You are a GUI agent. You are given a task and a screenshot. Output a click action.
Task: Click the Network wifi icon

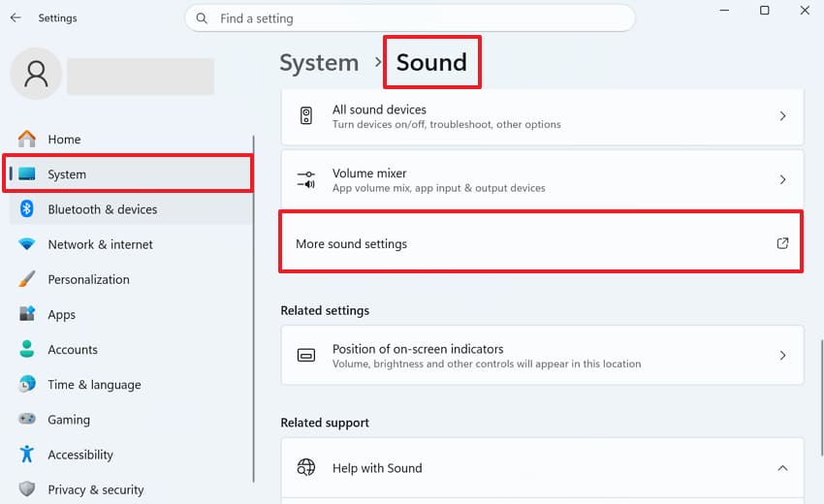(x=27, y=244)
